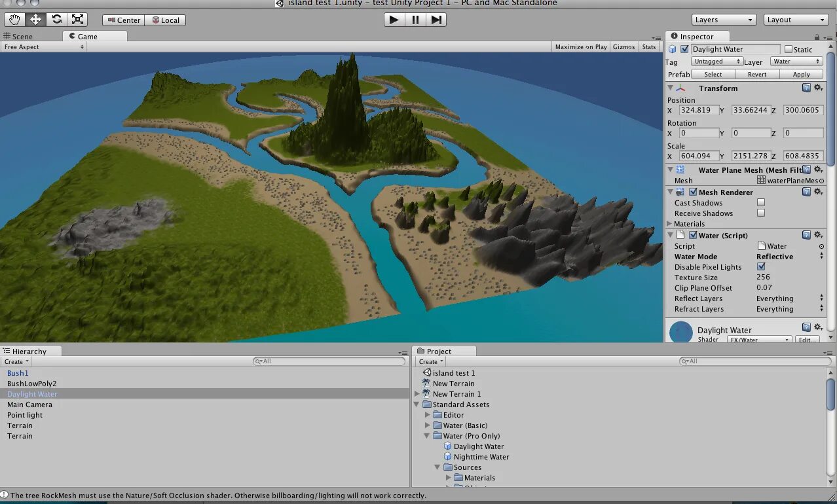The height and width of the screenshot is (504, 837).
Task: Open the Water Script help icon
Action: tap(807, 235)
